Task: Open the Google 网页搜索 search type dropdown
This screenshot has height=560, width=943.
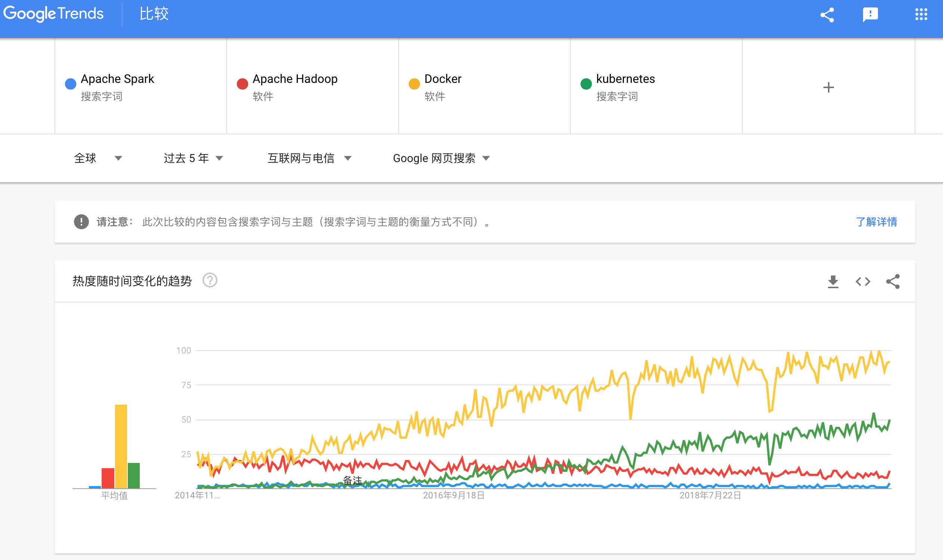Action: pos(441,158)
